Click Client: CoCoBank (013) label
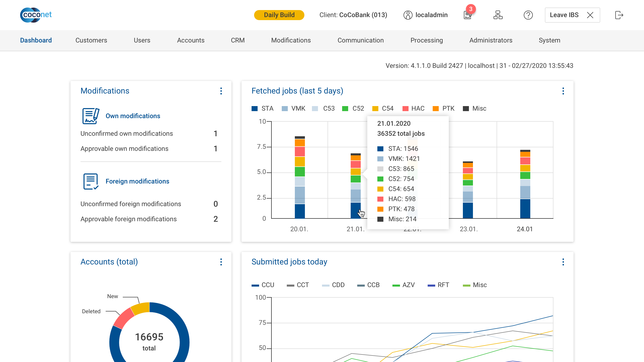644x362 pixels. [353, 15]
